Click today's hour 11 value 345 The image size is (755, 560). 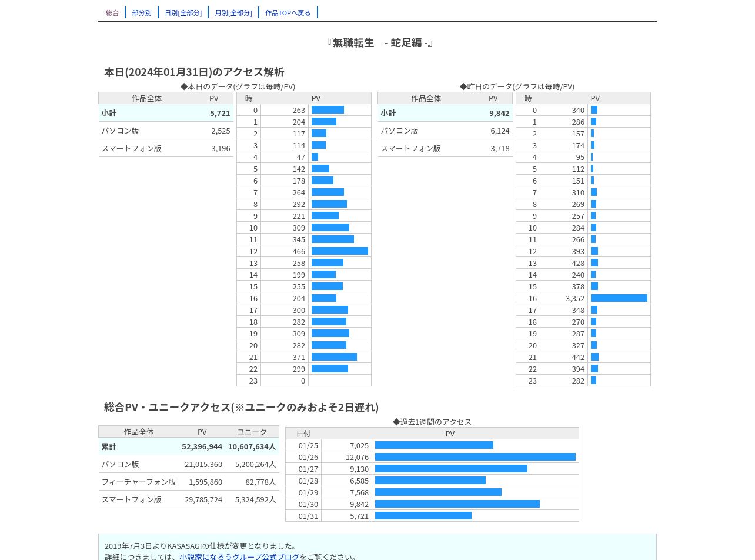[x=299, y=239]
